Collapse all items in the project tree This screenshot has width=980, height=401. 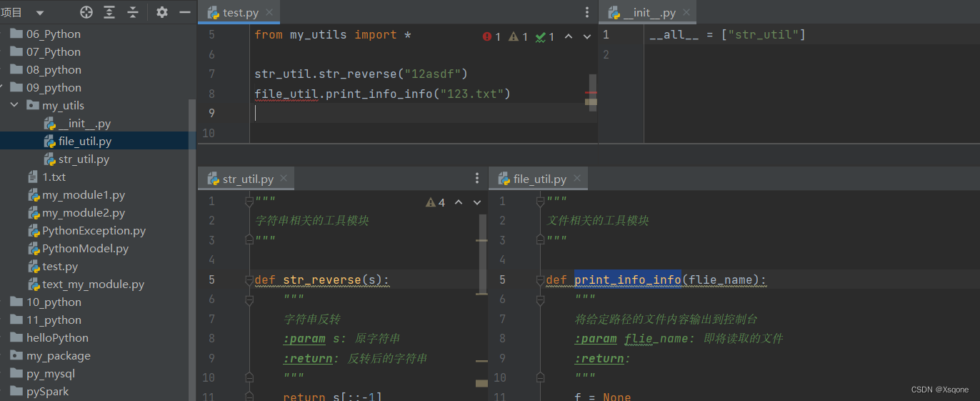tap(132, 12)
